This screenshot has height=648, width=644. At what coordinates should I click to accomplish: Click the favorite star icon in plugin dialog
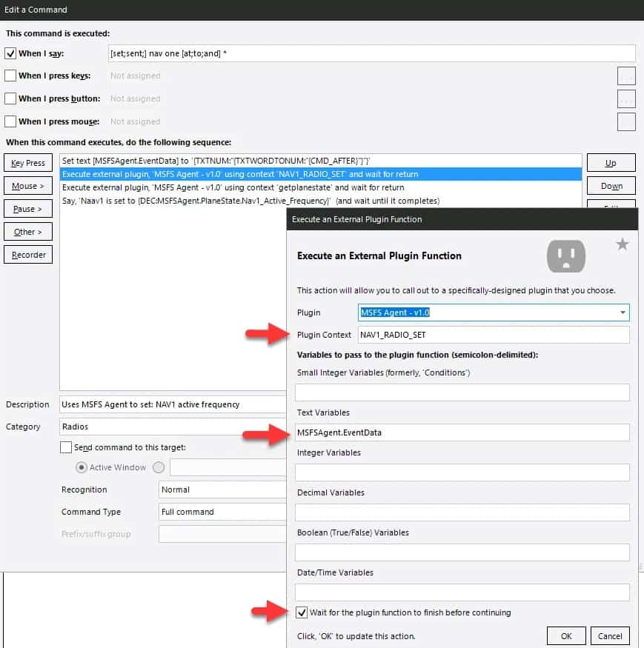[x=623, y=244]
